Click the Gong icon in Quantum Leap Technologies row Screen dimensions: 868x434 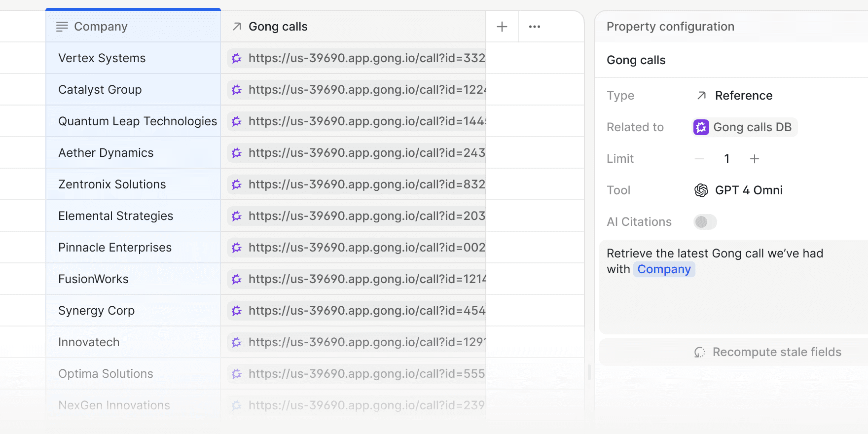point(237,121)
